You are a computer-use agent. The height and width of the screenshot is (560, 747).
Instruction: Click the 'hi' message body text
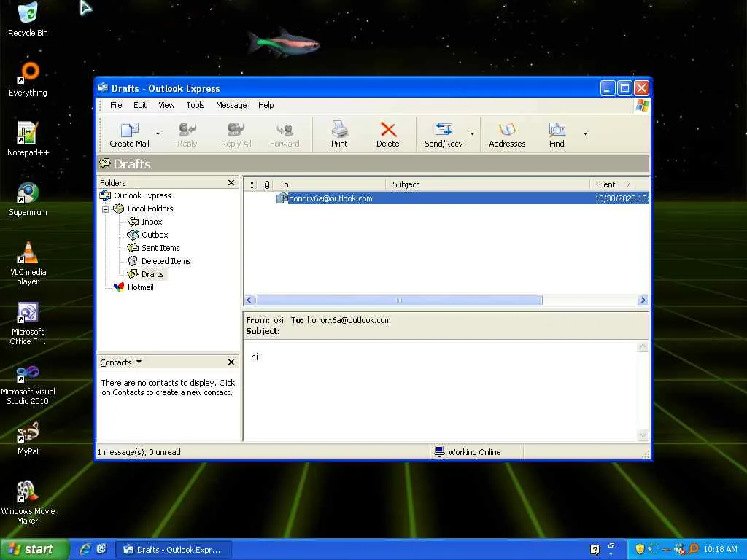click(255, 357)
